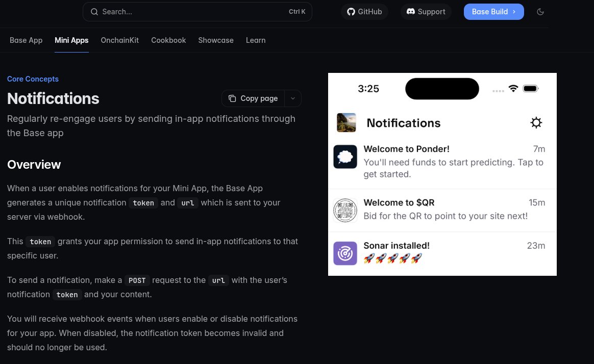Click the copy icon in Copy page
This screenshot has height=364, width=594.
[232, 98]
